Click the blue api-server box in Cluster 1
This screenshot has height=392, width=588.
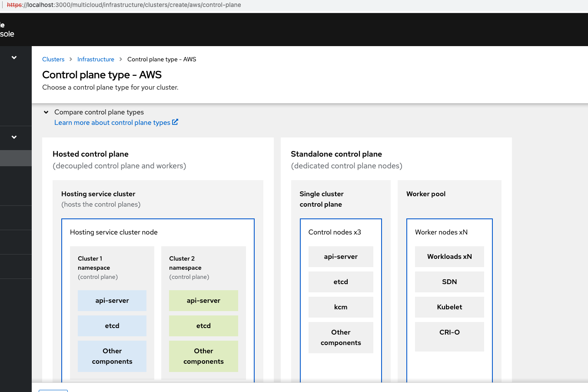[x=112, y=301]
